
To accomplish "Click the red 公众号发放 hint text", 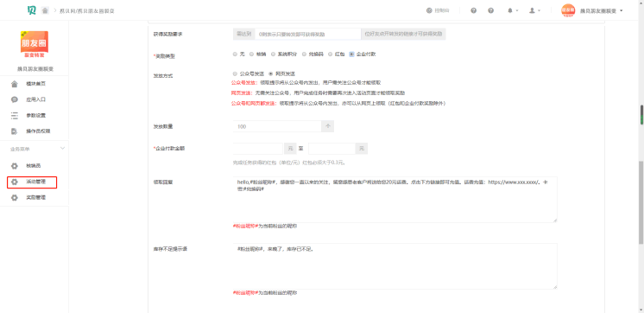I will click(244, 83).
